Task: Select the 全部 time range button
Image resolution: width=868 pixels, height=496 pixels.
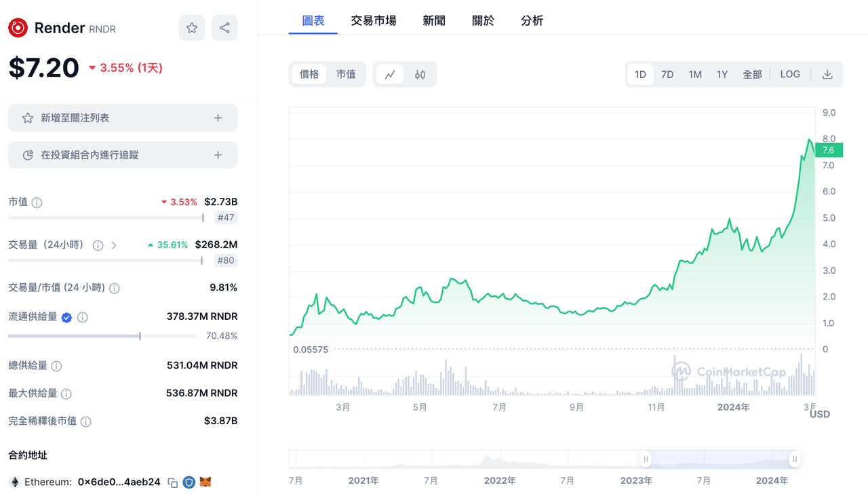Action: point(753,75)
